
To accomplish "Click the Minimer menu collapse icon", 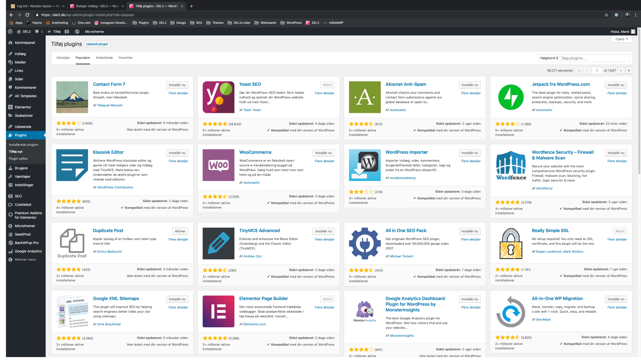I will [x=11, y=259].
